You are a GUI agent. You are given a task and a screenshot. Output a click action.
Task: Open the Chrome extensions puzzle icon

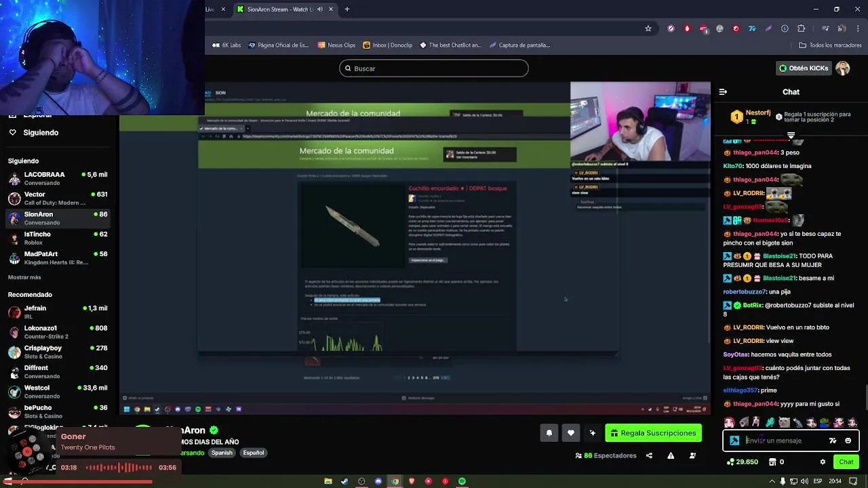click(x=801, y=28)
